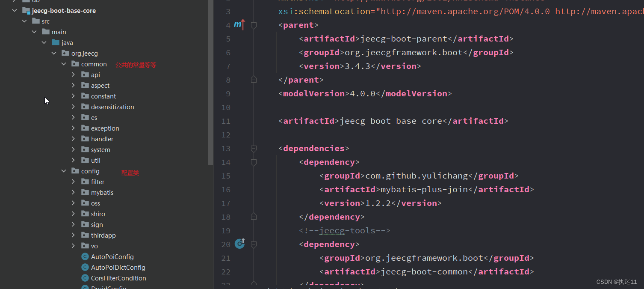Collapse the java source folder
The height and width of the screenshot is (289, 644).
click(x=44, y=43)
